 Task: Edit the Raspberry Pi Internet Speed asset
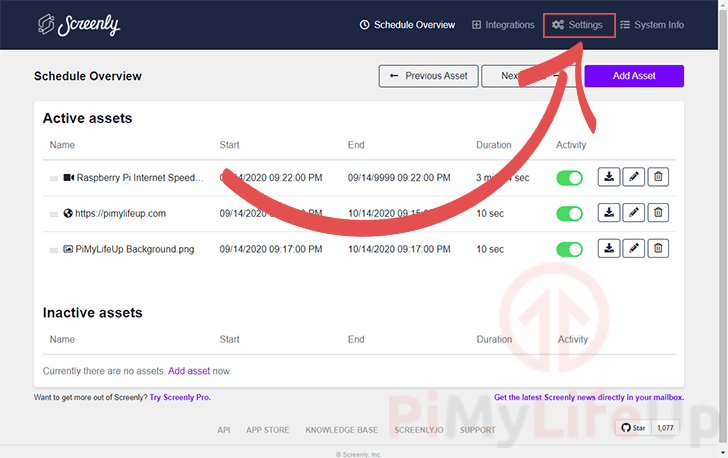tap(634, 177)
